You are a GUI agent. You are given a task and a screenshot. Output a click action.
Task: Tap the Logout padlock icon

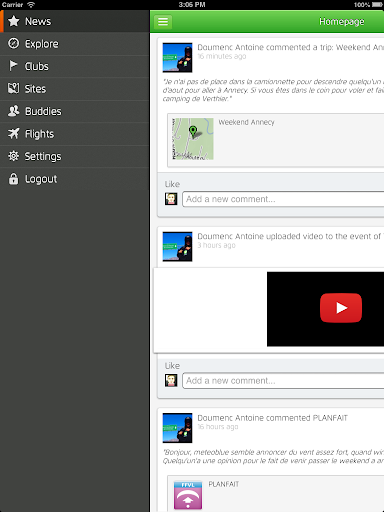(x=14, y=179)
